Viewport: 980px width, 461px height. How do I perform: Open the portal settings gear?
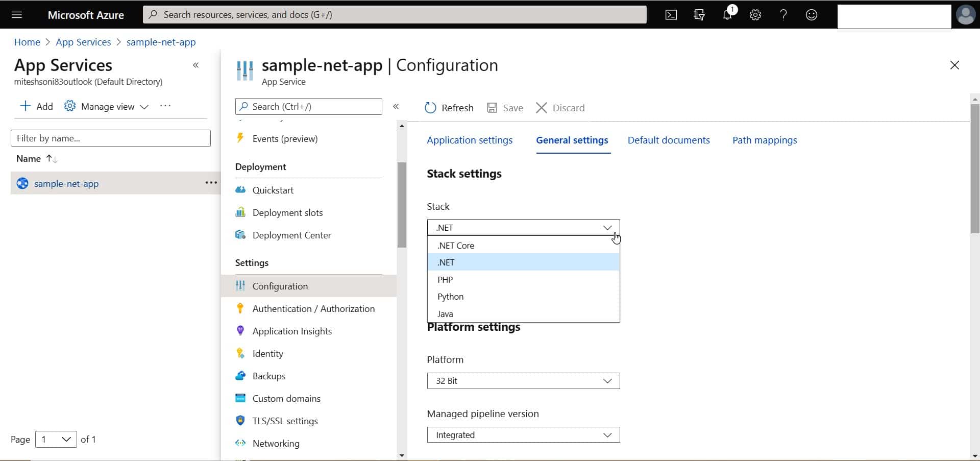[755, 15]
